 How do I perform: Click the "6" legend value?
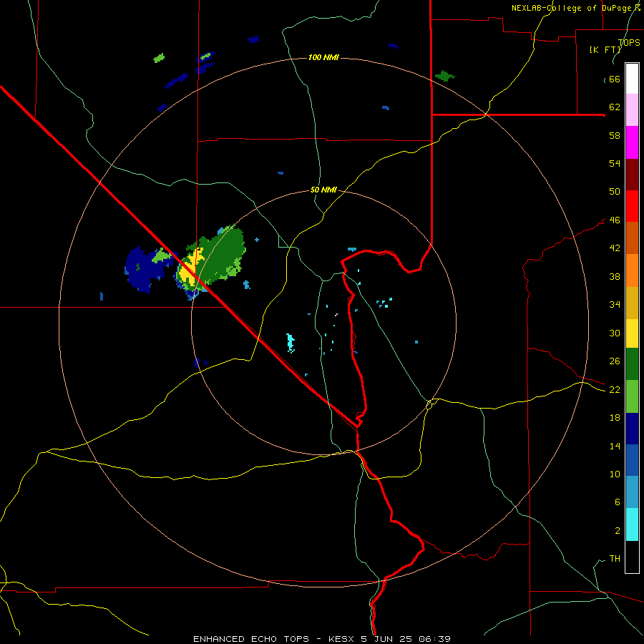617,502
